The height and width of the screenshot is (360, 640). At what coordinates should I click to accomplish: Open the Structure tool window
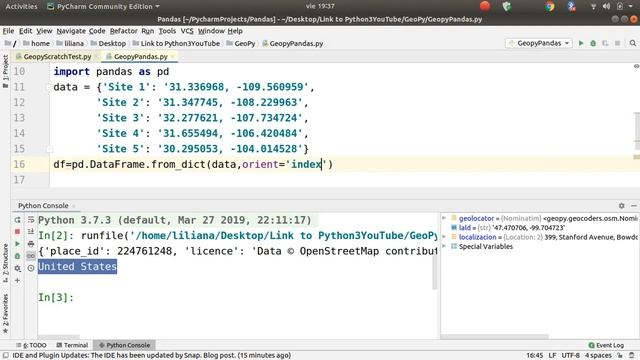[x=5, y=263]
